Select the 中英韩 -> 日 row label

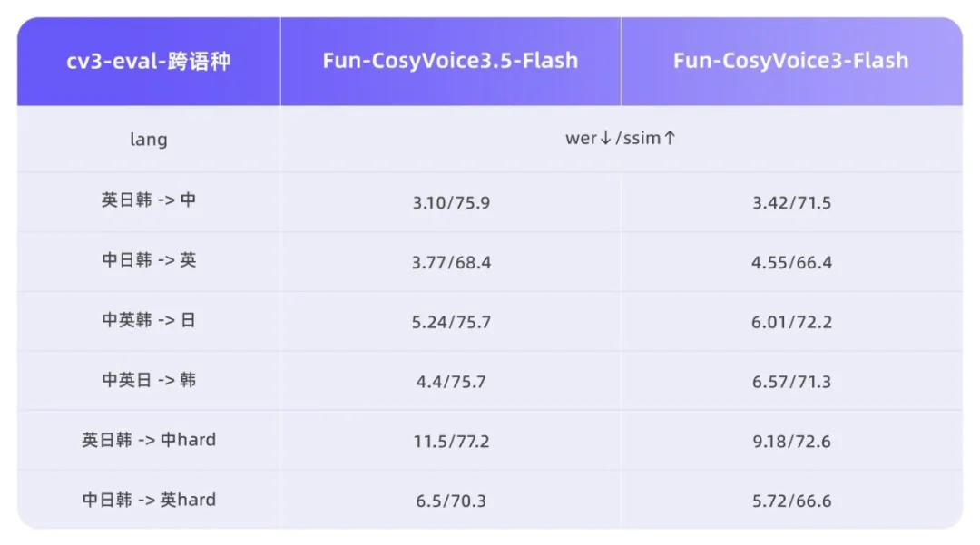(149, 320)
